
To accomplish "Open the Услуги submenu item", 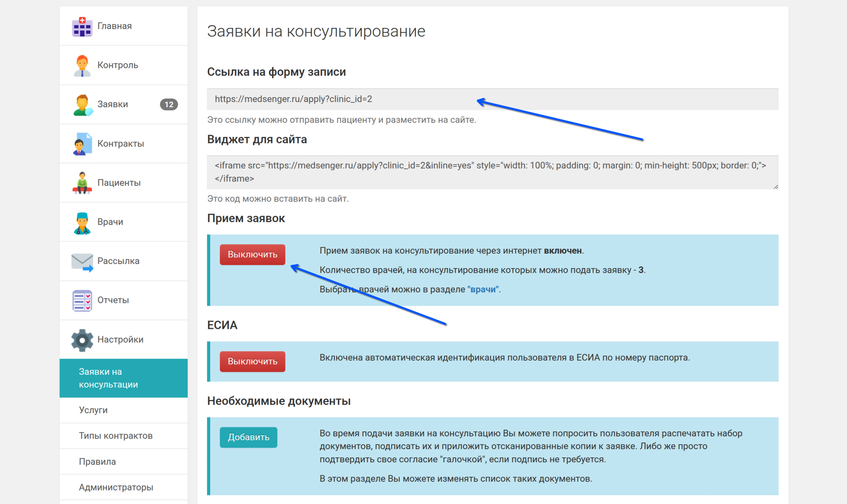I will [93, 410].
